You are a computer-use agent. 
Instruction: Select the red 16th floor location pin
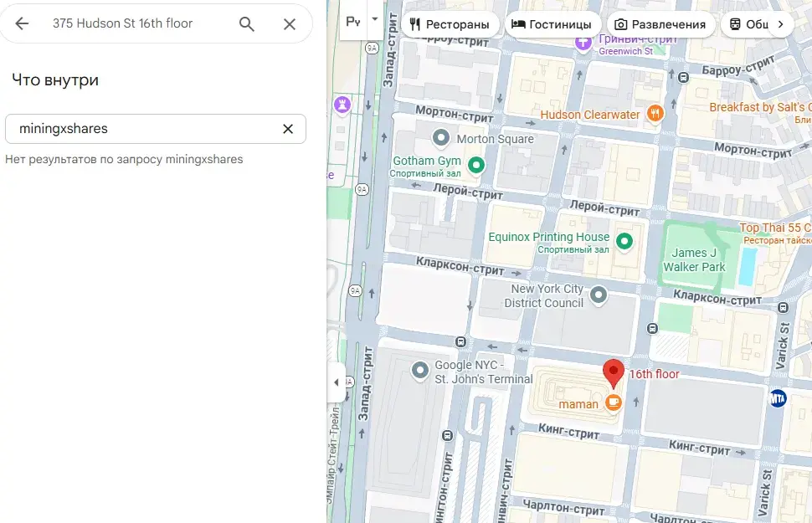pos(614,373)
